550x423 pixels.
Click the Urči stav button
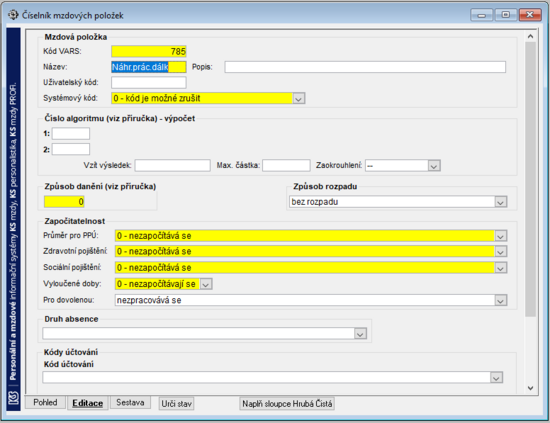pyautogui.click(x=176, y=404)
